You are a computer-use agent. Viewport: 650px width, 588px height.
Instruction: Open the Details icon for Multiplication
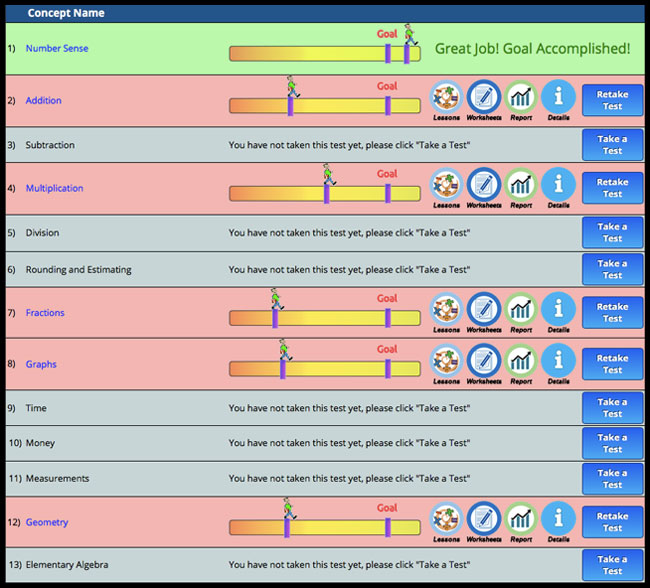[558, 185]
